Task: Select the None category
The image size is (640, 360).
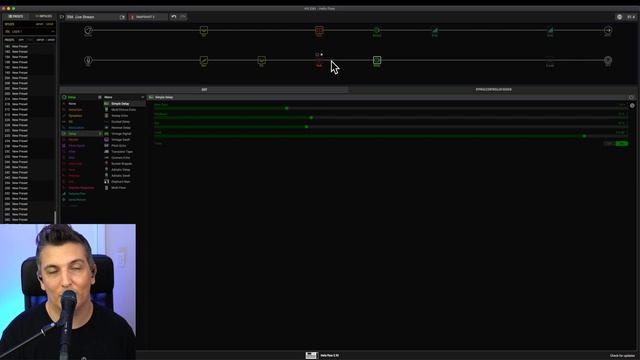Action: coord(72,104)
